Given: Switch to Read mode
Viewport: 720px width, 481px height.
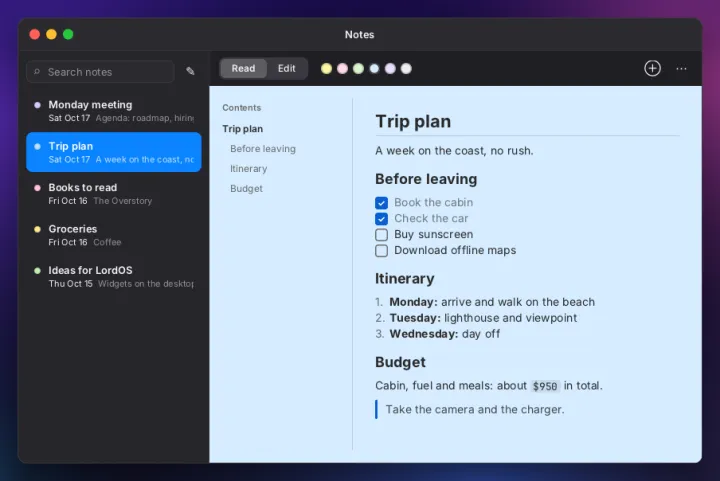Looking at the screenshot, I should coord(243,68).
